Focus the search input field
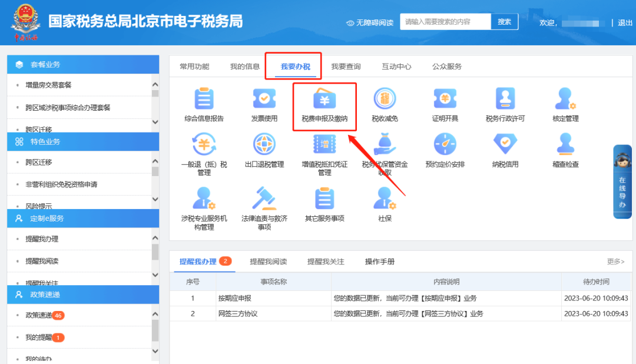Viewport: 636px width, 364px height. 445,22
